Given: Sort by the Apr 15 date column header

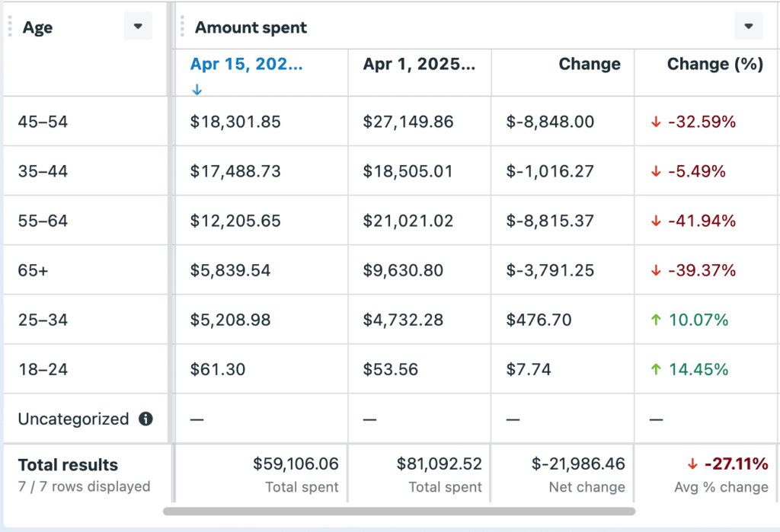Looking at the screenshot, I should (x=246, y=64).
